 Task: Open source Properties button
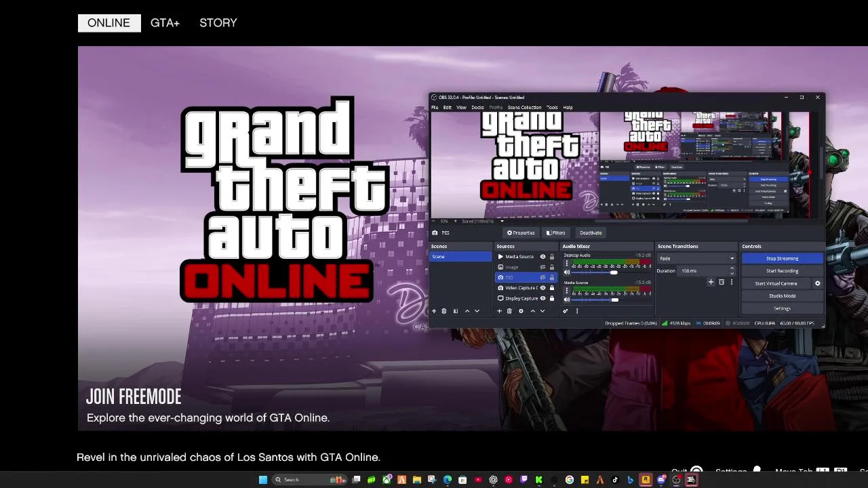click(521, 232)
